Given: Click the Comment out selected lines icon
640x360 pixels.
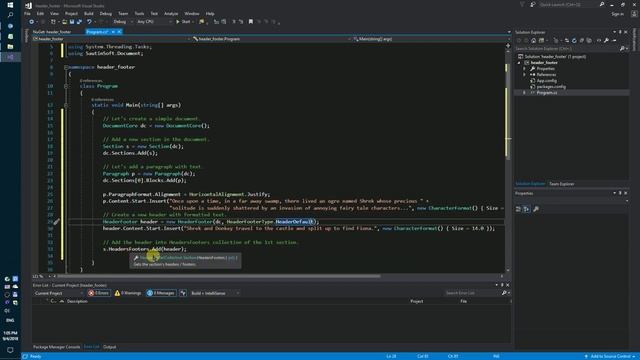Looking at the screenshot, I should pyautogui.click(x=234, y=22).
